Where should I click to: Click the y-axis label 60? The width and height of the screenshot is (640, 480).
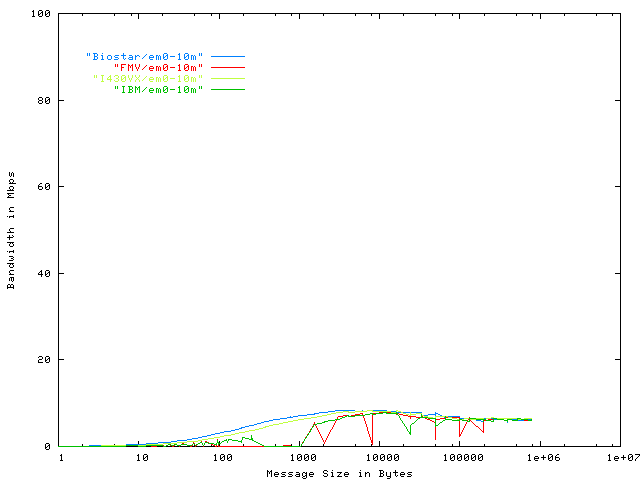[x=44, y=187]
